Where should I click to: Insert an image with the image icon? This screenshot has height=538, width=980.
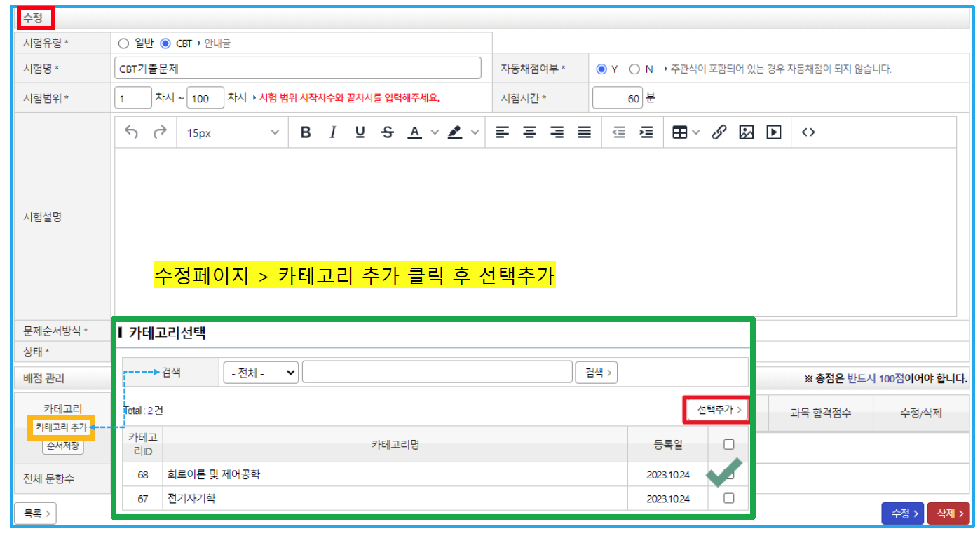click(x=746, y=132)
